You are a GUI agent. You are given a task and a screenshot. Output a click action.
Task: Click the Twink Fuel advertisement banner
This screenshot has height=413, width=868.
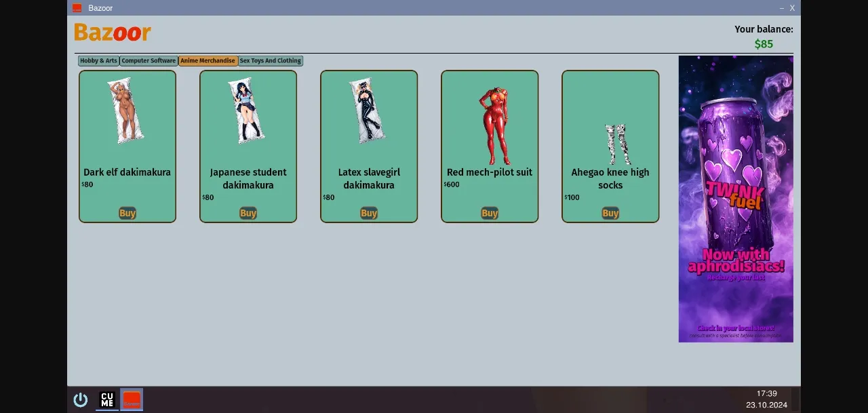click(736, 199)
